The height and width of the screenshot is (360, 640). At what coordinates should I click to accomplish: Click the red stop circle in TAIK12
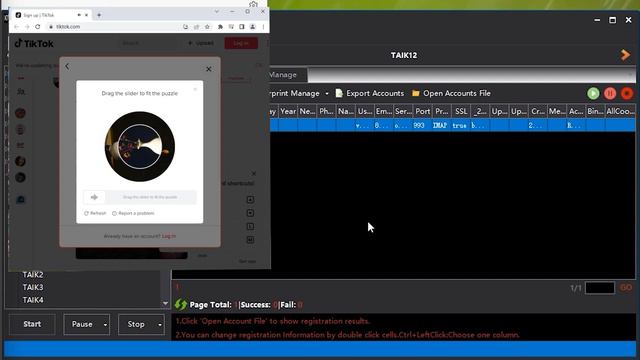pos(627,93)
